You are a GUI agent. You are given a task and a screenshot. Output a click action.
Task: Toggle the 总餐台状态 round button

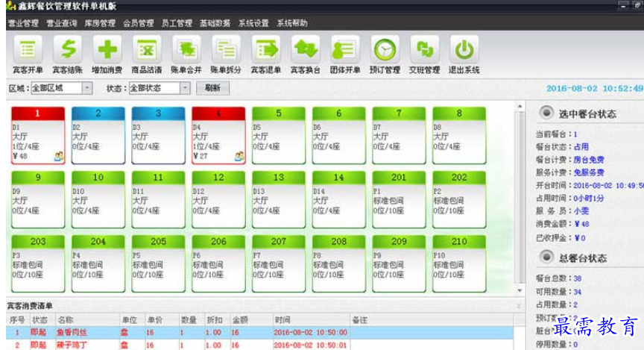pyautogui.click(x=546, y=257)
